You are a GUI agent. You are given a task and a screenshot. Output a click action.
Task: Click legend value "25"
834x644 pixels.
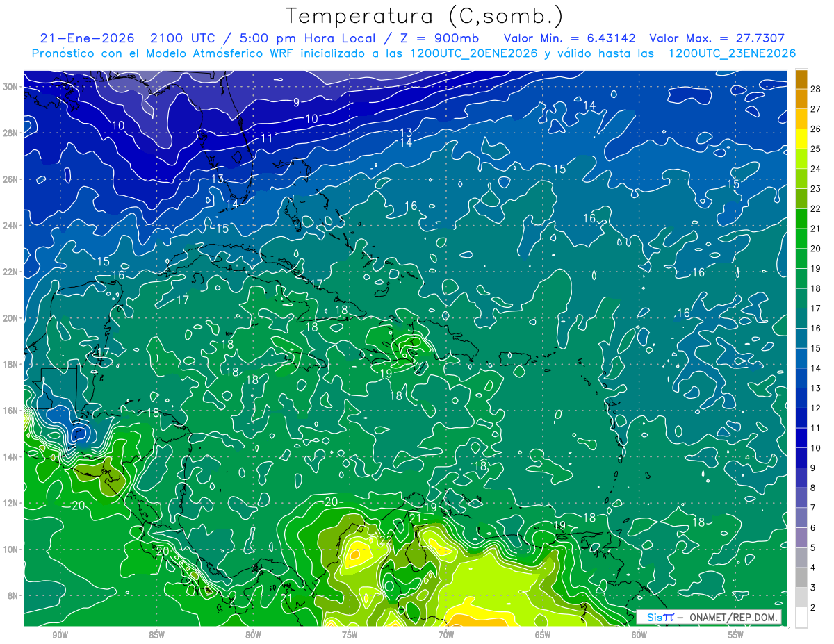[x=816, y=149]
